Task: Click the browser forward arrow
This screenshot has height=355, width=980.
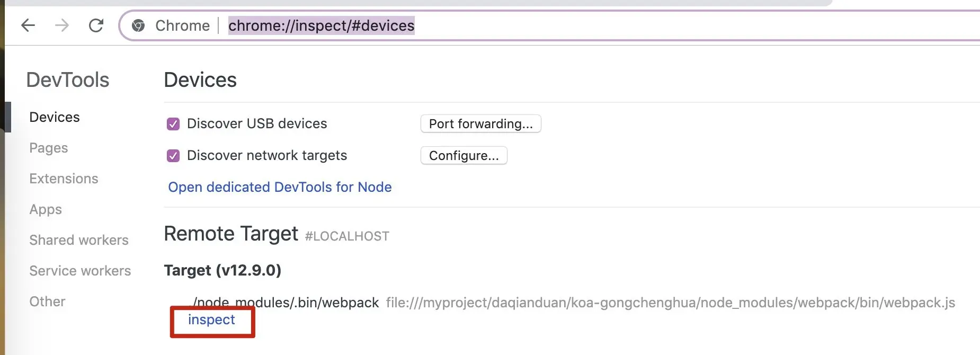Action: 62,25
